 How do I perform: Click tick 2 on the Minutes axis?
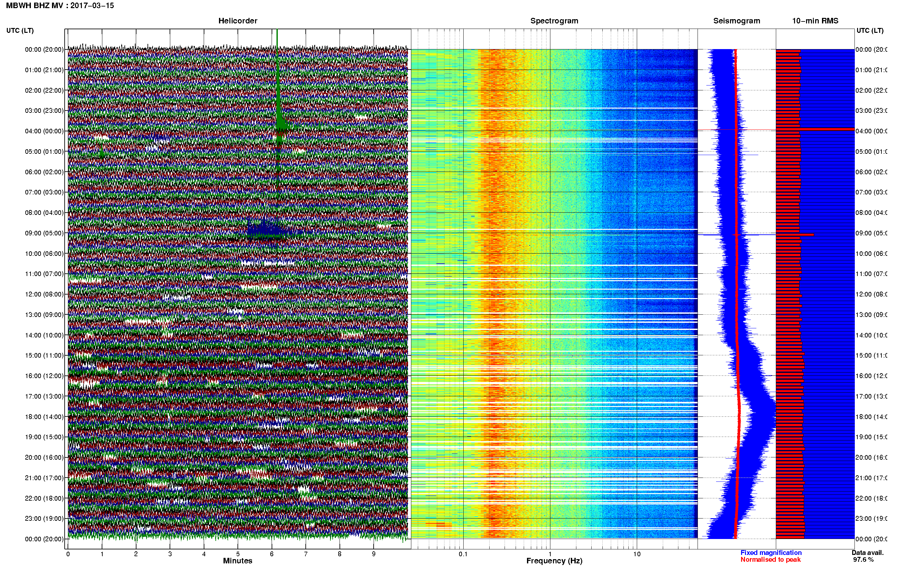click(136, 554)
